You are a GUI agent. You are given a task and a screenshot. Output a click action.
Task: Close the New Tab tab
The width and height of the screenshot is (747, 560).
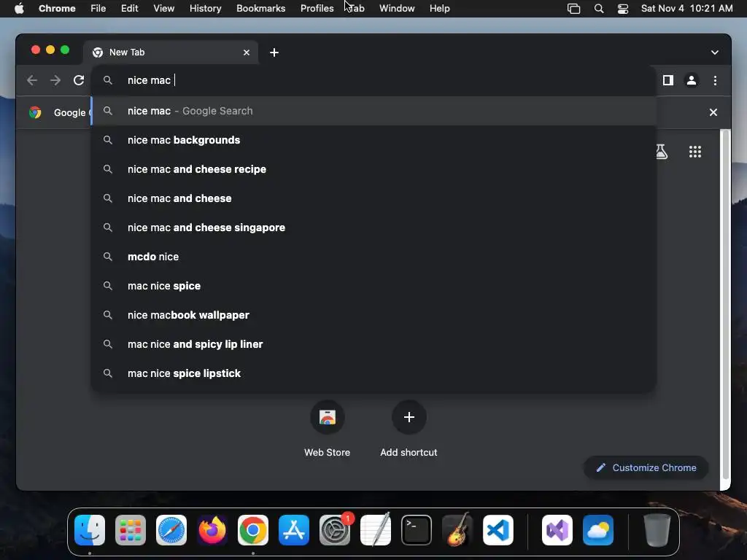click(x=247, y=52)
